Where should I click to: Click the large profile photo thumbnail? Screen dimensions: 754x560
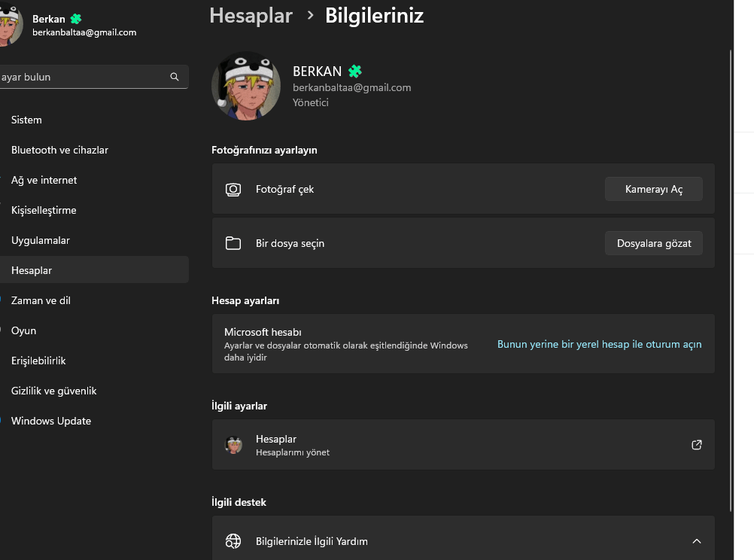tap(246, 86)
